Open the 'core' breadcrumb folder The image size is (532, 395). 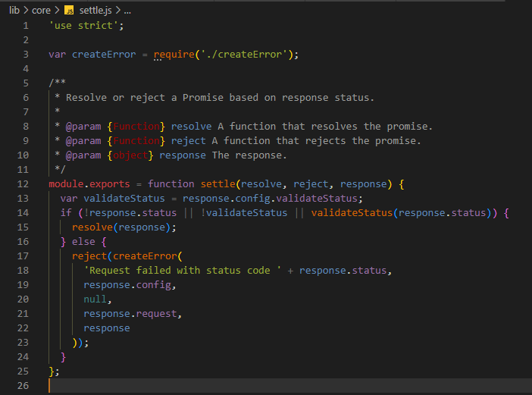tap(42, 11)
